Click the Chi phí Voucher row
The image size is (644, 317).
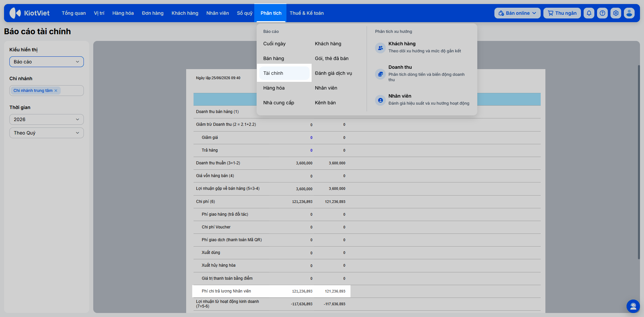367,227
